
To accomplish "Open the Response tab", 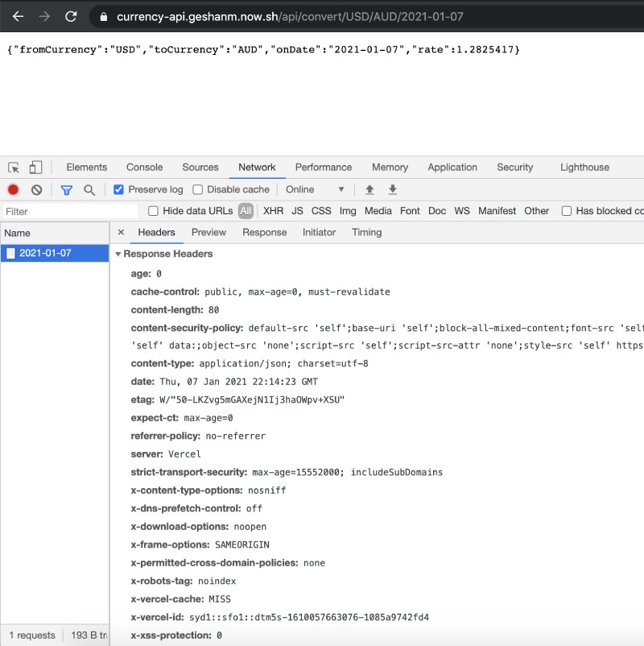I will click(x=264, y=232).
